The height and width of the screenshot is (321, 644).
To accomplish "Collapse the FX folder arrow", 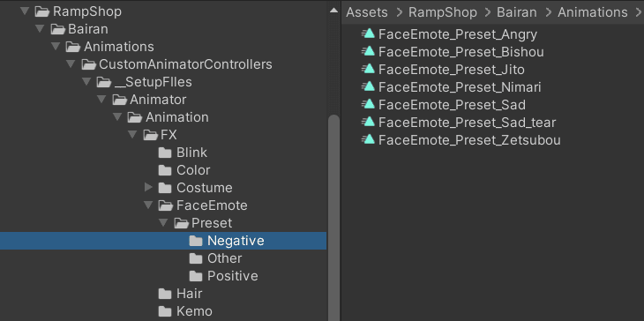I will click(x=132, y=135).
